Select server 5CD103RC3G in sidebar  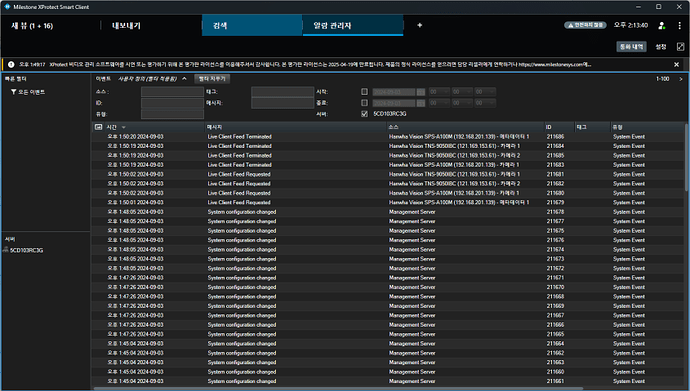click(x=26, y=250)
